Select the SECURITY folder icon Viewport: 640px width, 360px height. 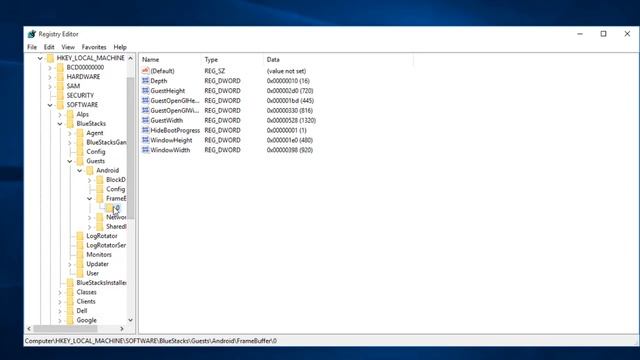pyautogui.click(x=60, y=96)
